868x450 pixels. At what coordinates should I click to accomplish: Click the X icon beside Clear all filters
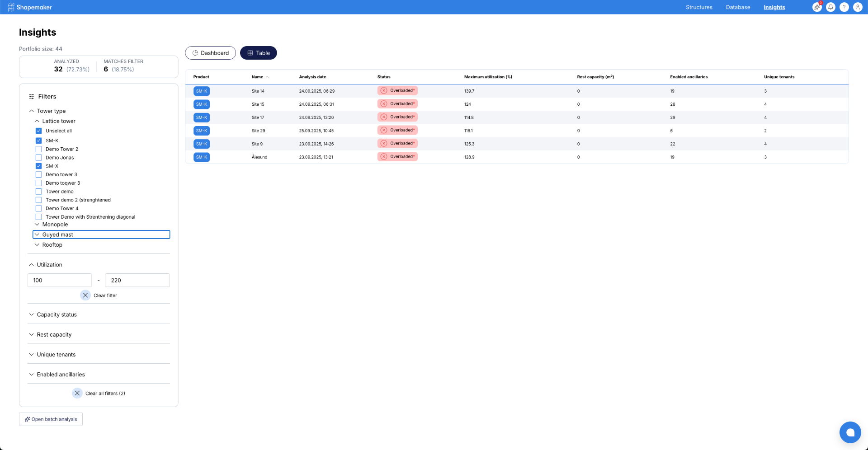[77, 394]
